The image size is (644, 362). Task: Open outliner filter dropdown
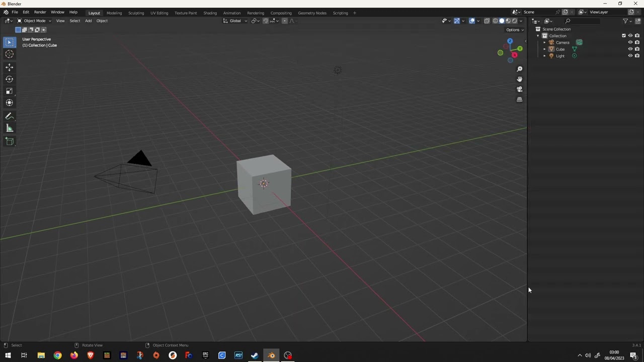(x=627, y=21)
